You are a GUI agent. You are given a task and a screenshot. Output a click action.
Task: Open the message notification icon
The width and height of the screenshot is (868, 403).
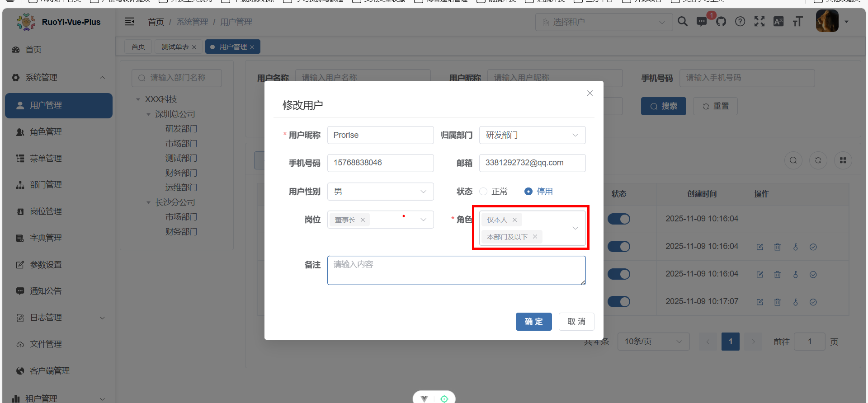pos(702,22)
